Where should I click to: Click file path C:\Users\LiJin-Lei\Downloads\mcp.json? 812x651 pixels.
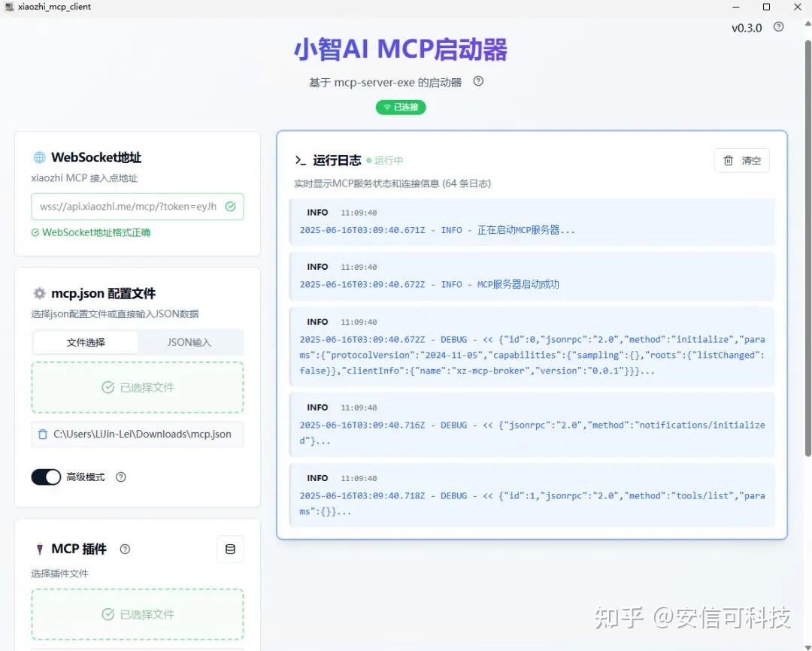pos(142,434)
